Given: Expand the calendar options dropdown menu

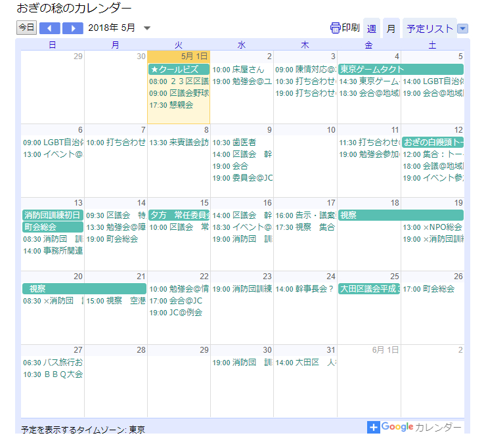Looking at the screenshot, I should click(x=462, y=28).
